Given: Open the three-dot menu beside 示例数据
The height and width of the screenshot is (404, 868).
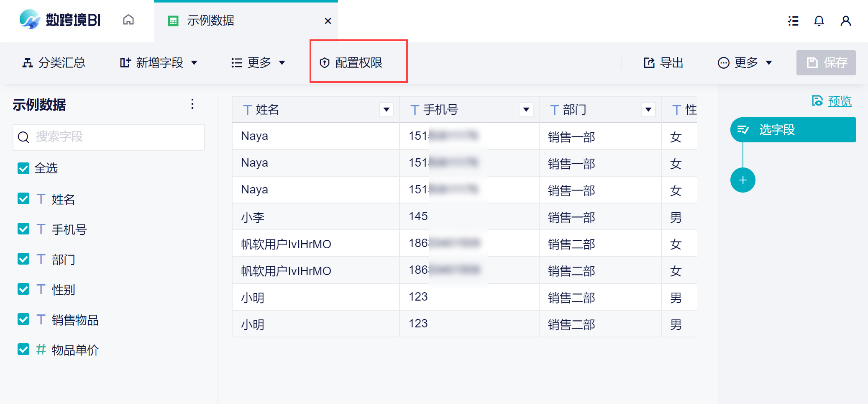Looking at the screenshot, I should 192,104.
